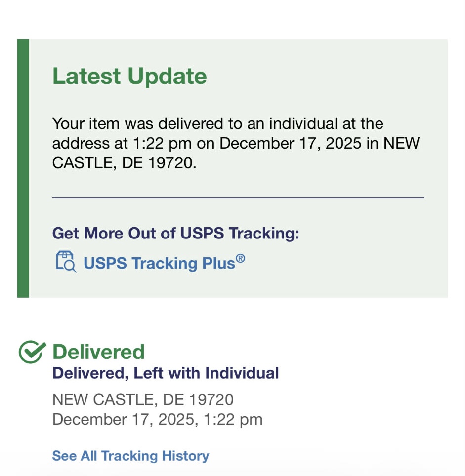Click "Delivered, Left with Individual" status text
The image size is (465, 476).
166,373
